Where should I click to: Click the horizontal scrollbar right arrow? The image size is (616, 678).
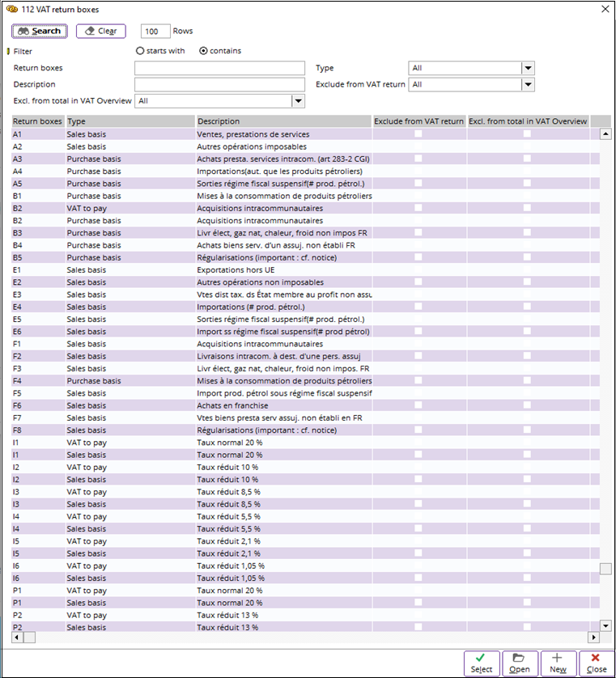[x=593, y=637]
